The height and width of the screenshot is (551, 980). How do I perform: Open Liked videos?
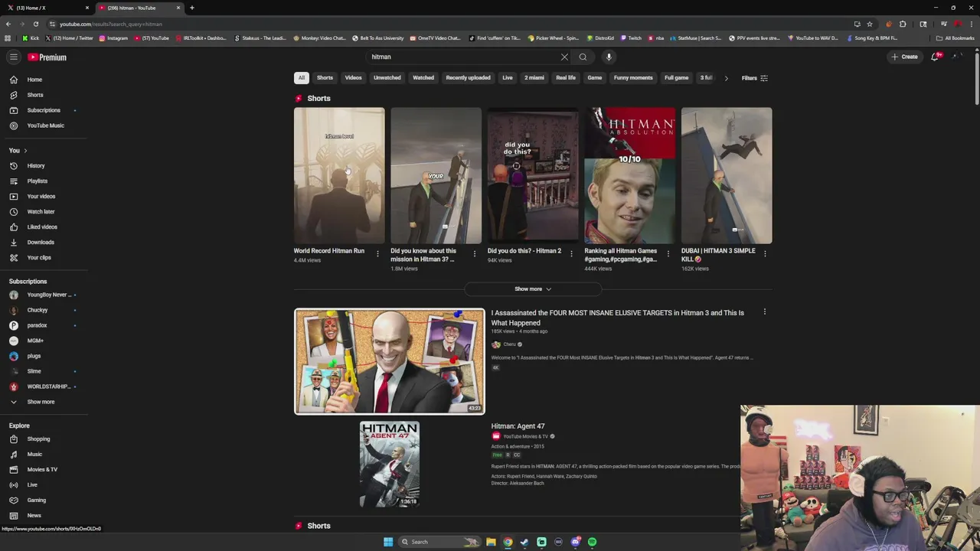coord(44,227)
